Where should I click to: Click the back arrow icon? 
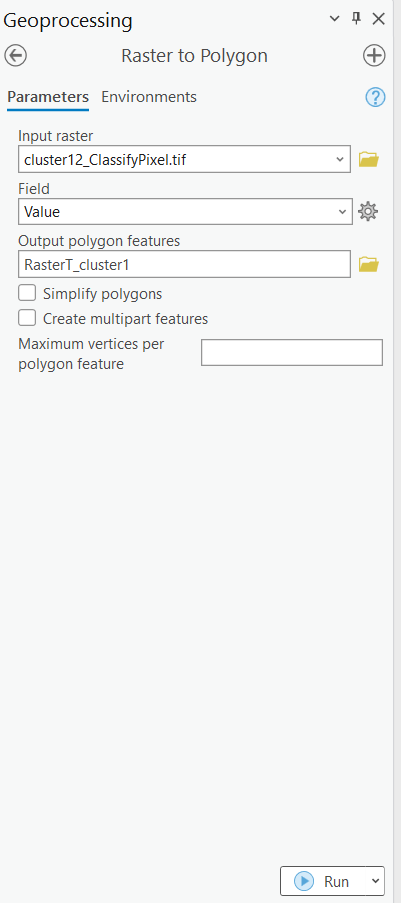click(16, 56)
